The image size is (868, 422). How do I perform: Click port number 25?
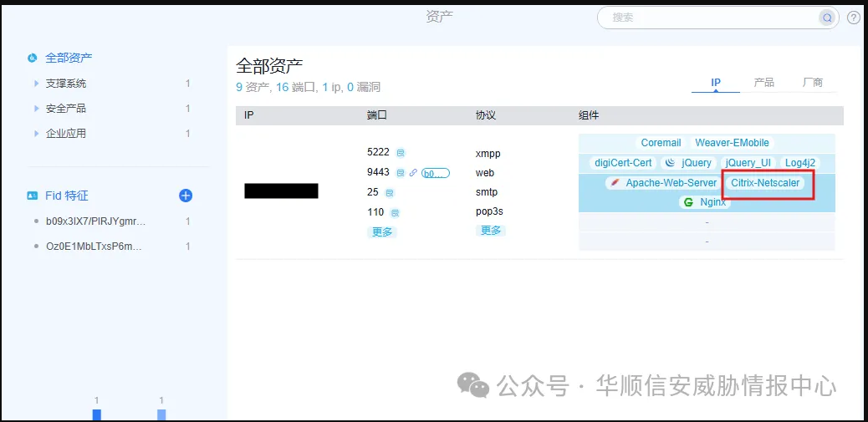(373, 192)
